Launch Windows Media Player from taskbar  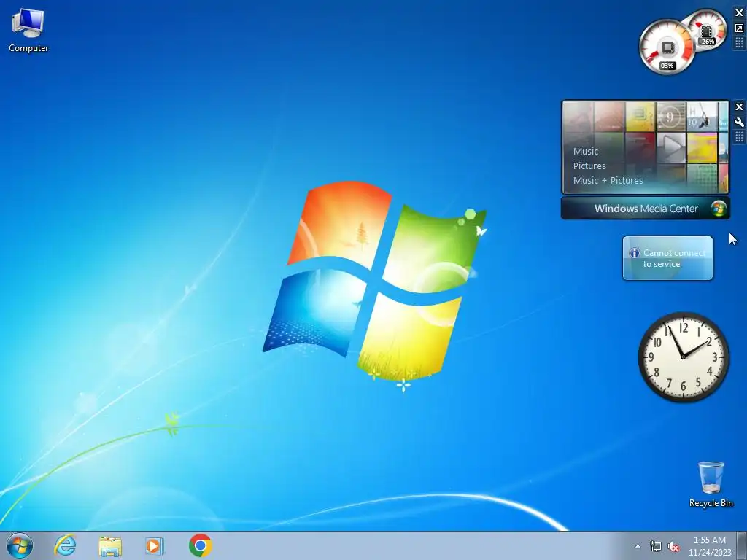point(155,545)
